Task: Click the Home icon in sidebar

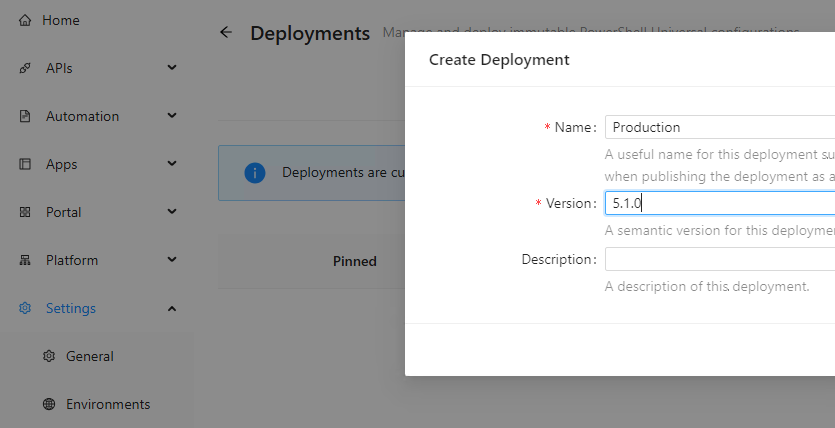Action: (x=25, y=20)
